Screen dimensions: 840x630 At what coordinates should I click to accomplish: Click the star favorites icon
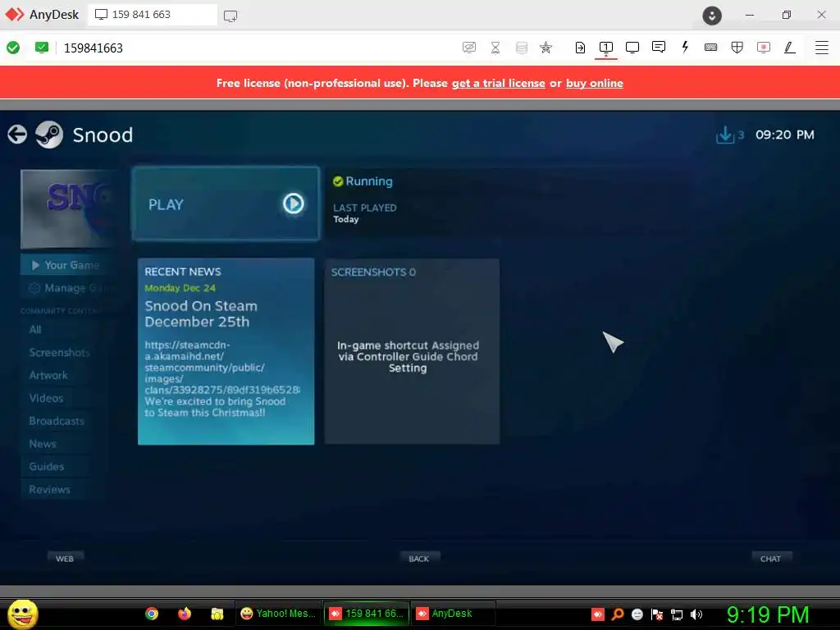546,48
